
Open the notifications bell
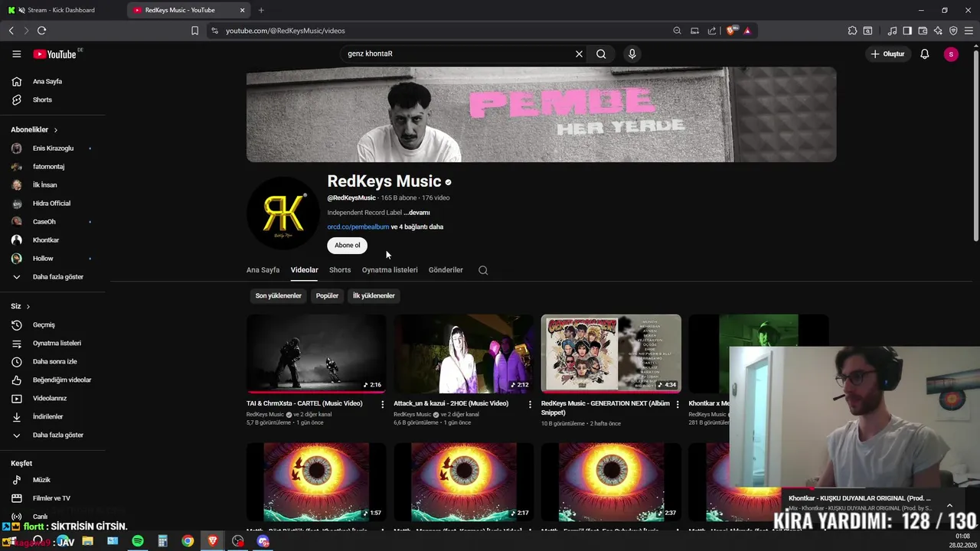925,54
